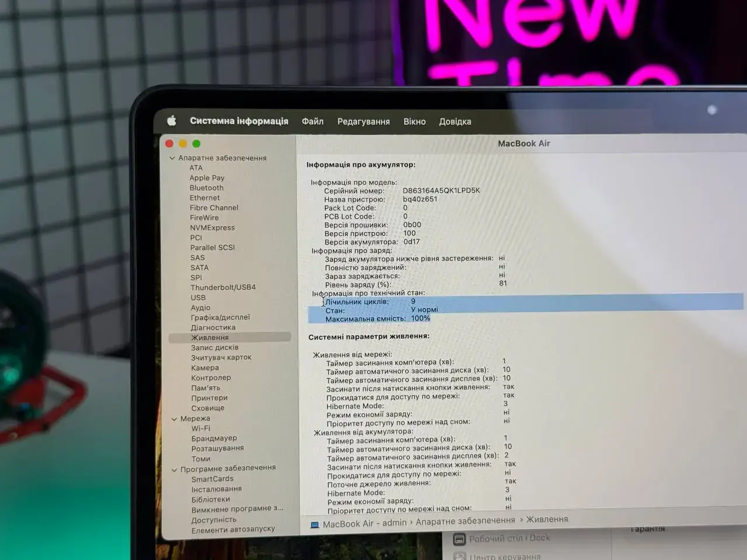Select Графіка/дисплеї in the sidebar
747x560 pixels.
pos(221,317)
